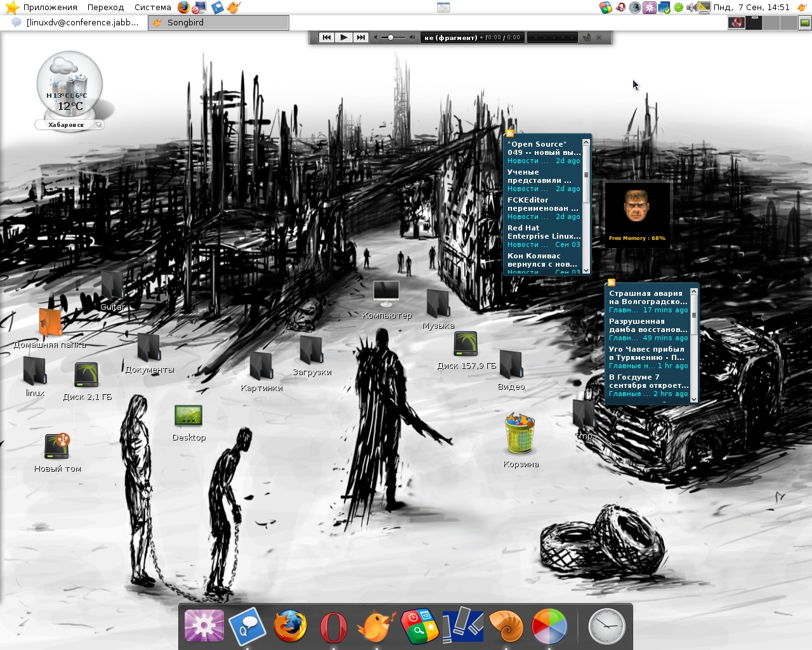Image resolution: width=812 pixels, height=650 pixels.
Task: Set rating in Songbird star rating box
Action: pyautogui.click(x=552, y=37)
